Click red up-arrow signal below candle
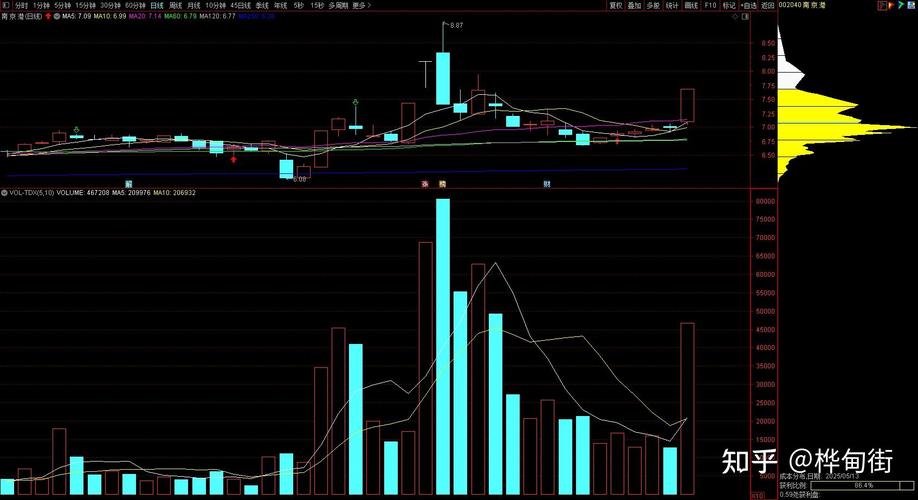918x500 pixels. click(x=234, y=158)
